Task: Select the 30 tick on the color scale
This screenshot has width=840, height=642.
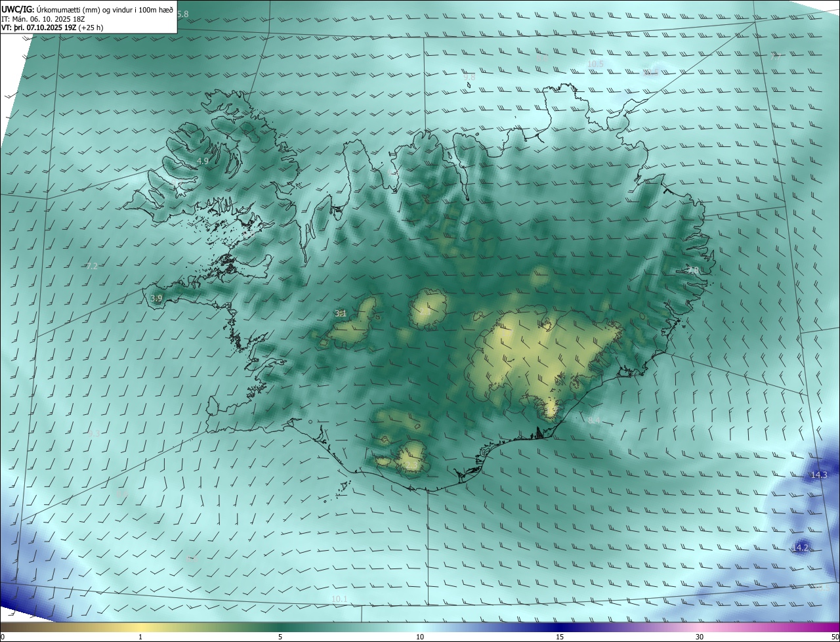Action: click(x=700, y=637)
